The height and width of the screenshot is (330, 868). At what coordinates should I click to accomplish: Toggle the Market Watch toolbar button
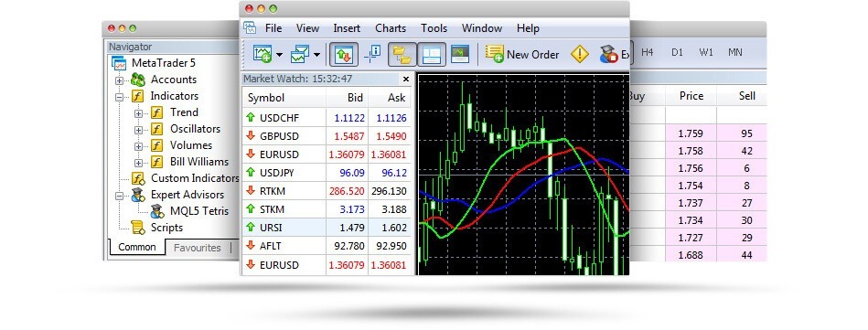tap(344, 54)
